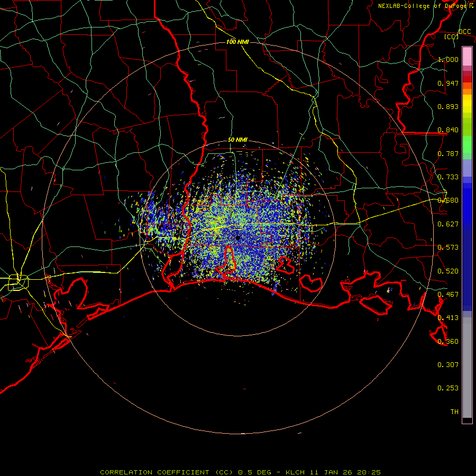
Task: Select the 0.307 scale value
Action: pos(448,365)
